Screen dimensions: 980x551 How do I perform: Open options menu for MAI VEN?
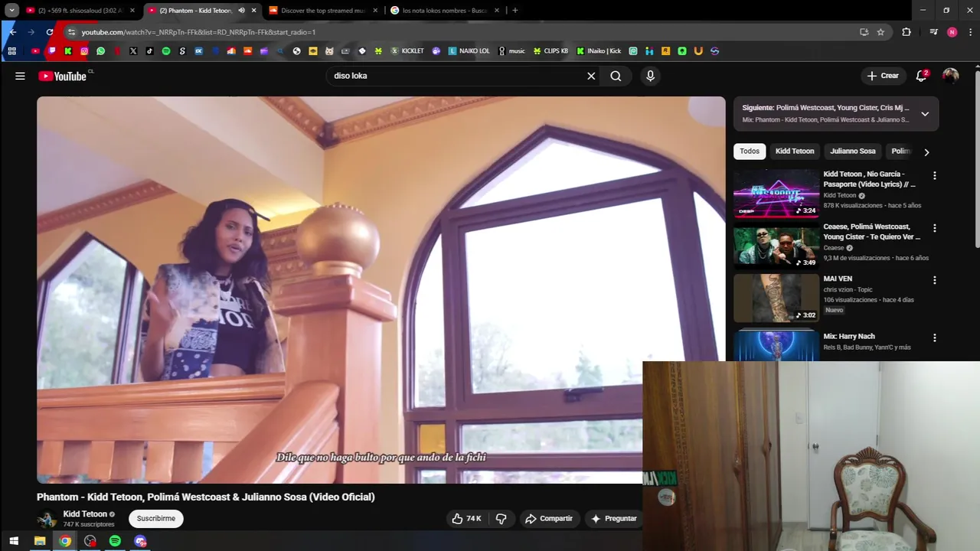(x=934, y=280)
